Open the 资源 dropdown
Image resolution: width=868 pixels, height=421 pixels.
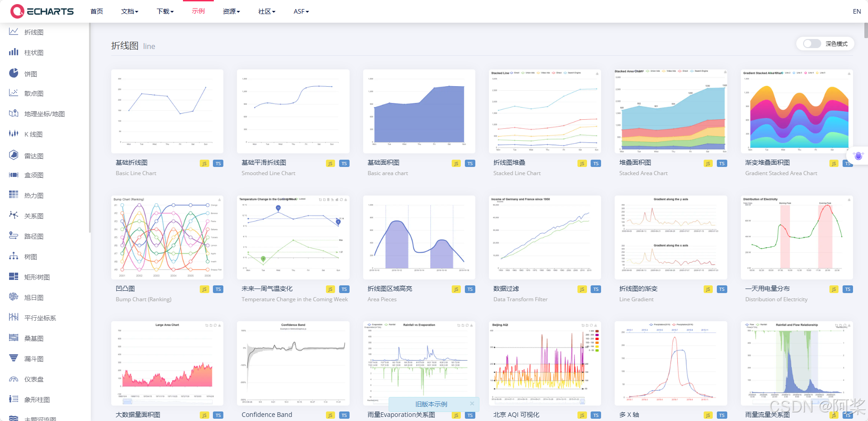(231, 11)
